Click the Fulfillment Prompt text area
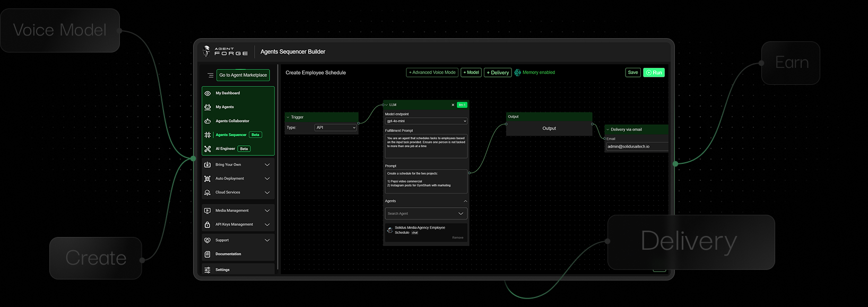 pos(426,146)
